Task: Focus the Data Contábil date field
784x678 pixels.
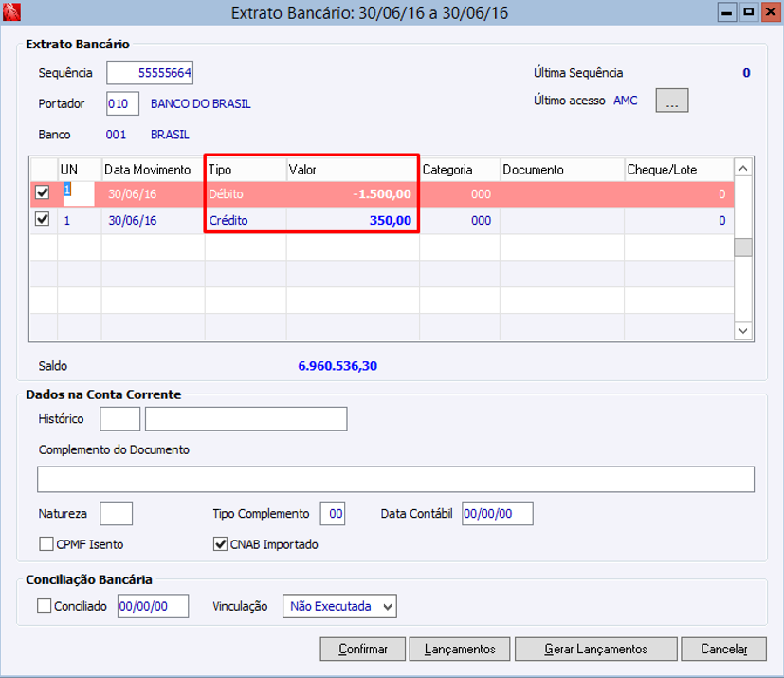Action: click(x=498, y=514)
